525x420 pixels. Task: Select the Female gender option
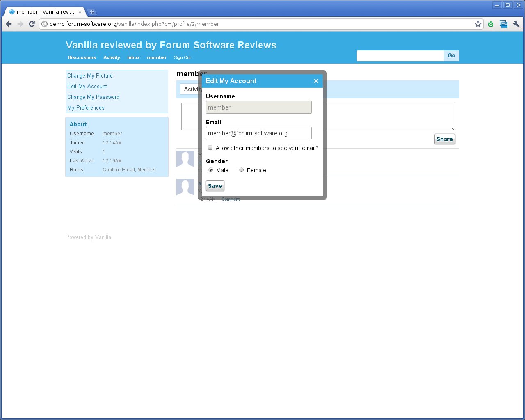(x=242, y=170)
